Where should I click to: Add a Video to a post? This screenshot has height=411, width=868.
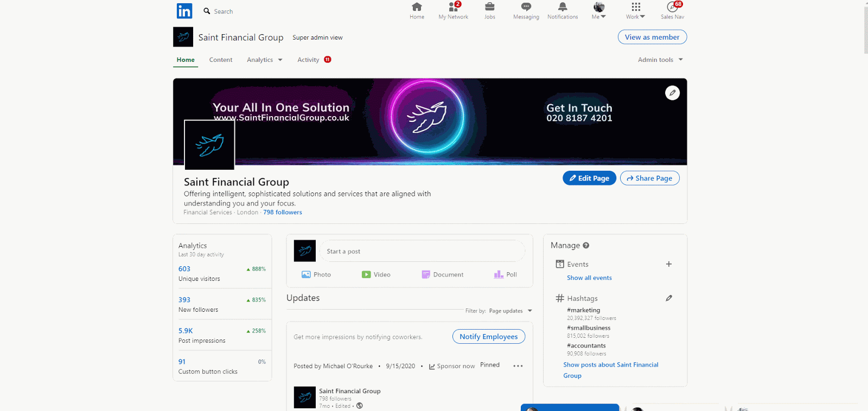coord(376,274)
